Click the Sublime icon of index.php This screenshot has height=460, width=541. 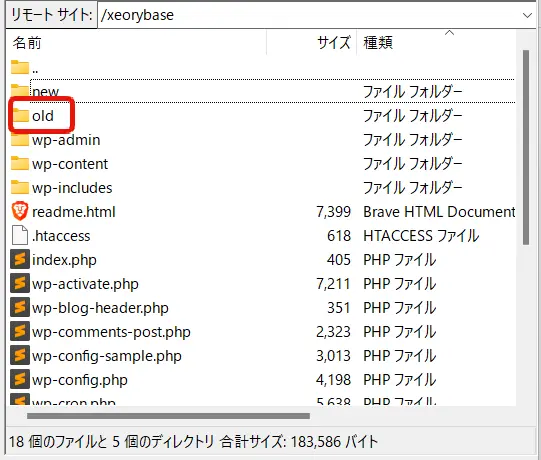(20, 260)
